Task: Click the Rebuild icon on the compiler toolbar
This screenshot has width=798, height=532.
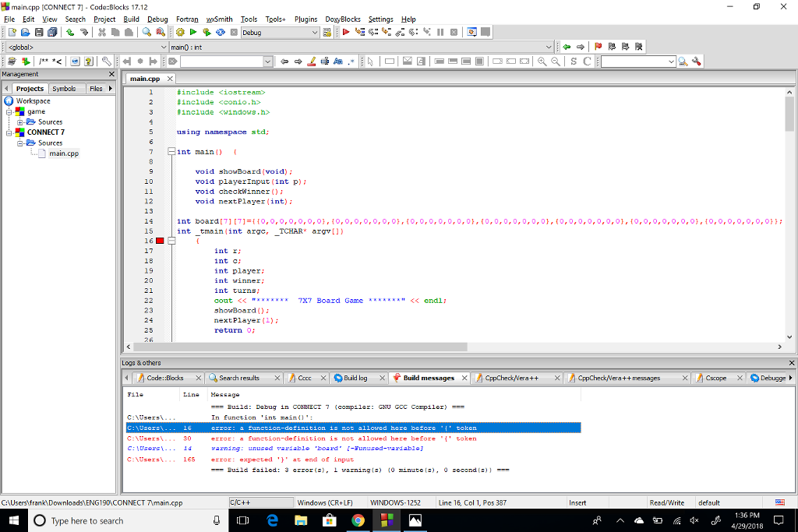Action: [221, 32]
